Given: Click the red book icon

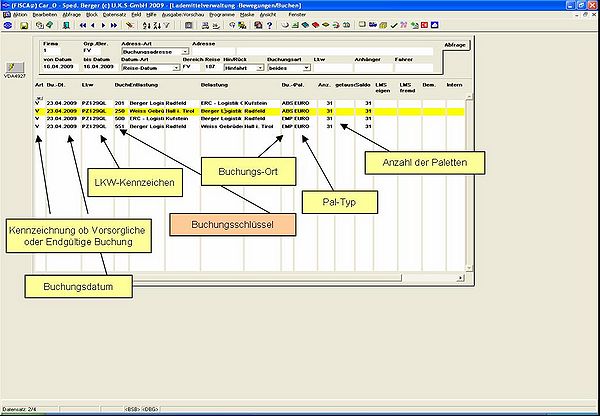Looking at the screenshot, I should [316, 25].
